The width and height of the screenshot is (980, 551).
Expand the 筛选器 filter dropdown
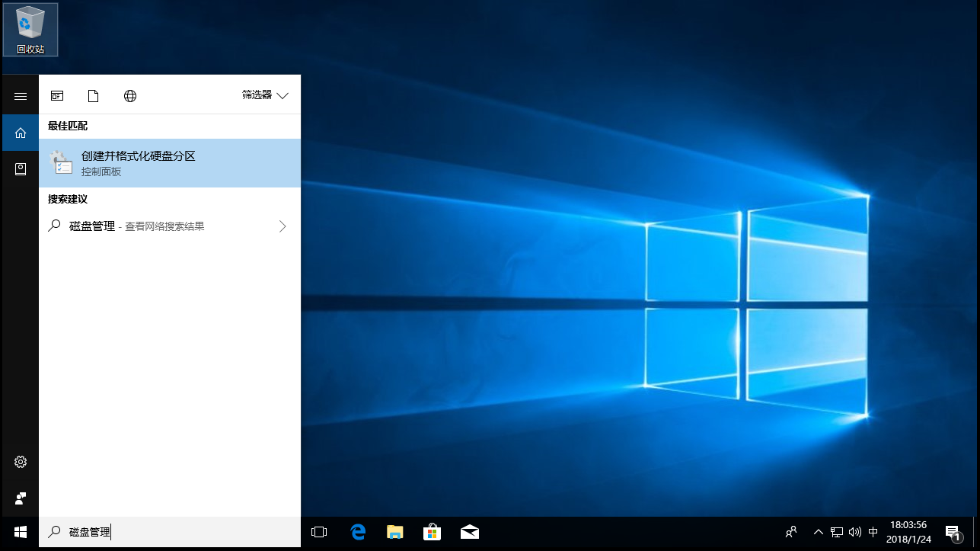coord(265,96)
